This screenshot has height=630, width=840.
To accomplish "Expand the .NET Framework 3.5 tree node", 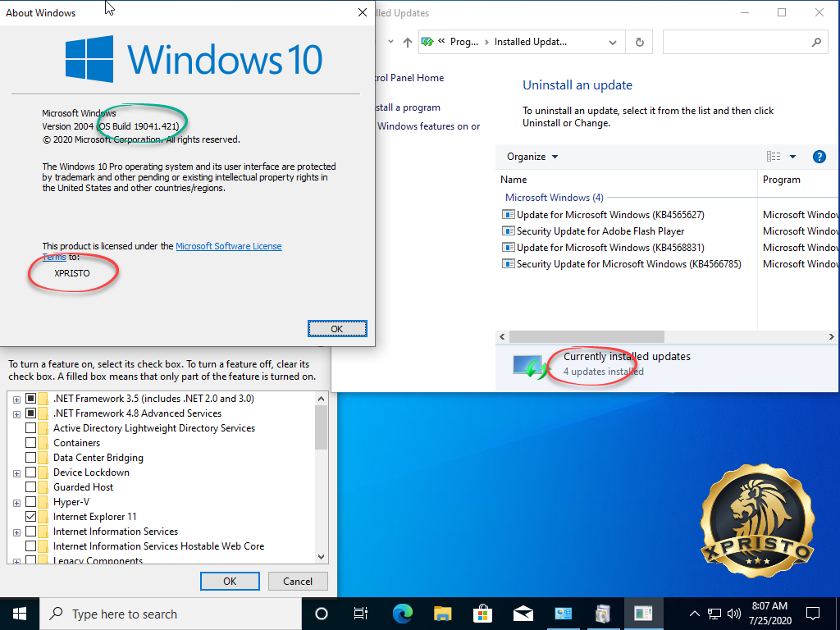I will (x=16, y=399).
